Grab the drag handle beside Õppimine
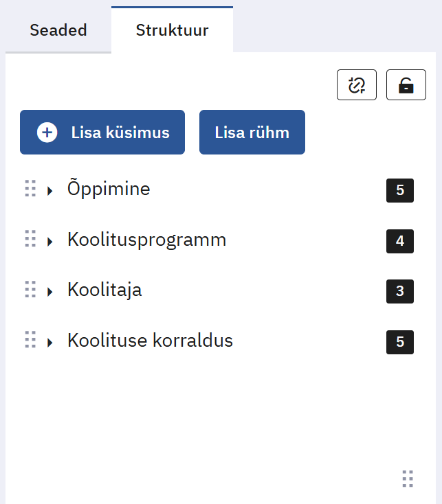Viewport: 442px width, 504px height. pyautogui.click(x=30, y=188)
